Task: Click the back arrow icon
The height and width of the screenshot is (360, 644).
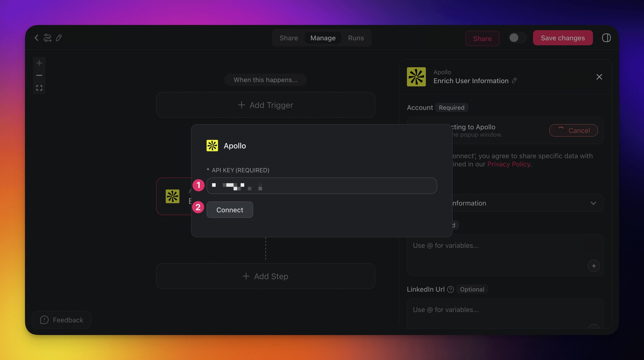Action: pos(37,38)
